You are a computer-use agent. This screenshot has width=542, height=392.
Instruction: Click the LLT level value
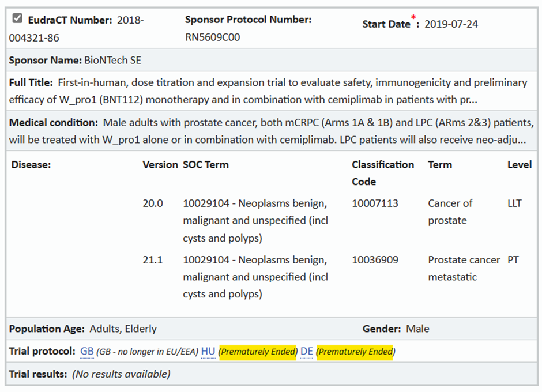514,203
